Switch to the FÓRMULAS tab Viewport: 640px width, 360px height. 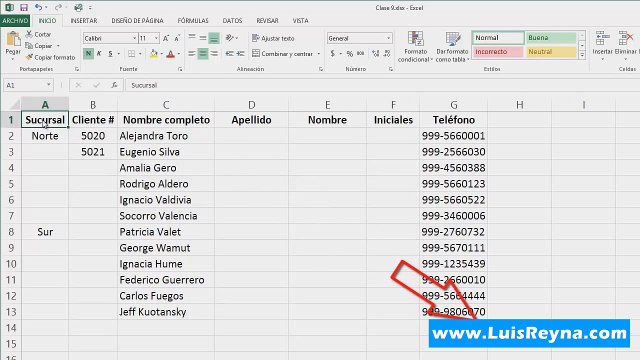coord(193,20)
